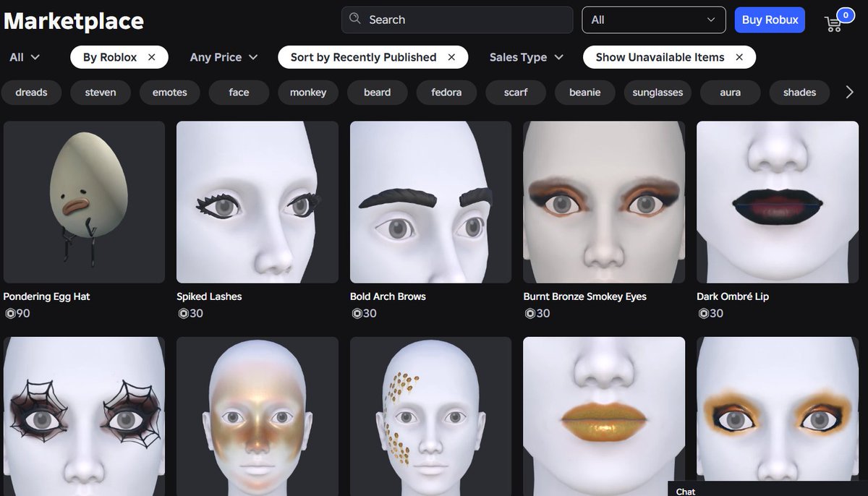Click the Pondering Egg Hat title link
Viewport: 868px width, 496px height.
47,296
